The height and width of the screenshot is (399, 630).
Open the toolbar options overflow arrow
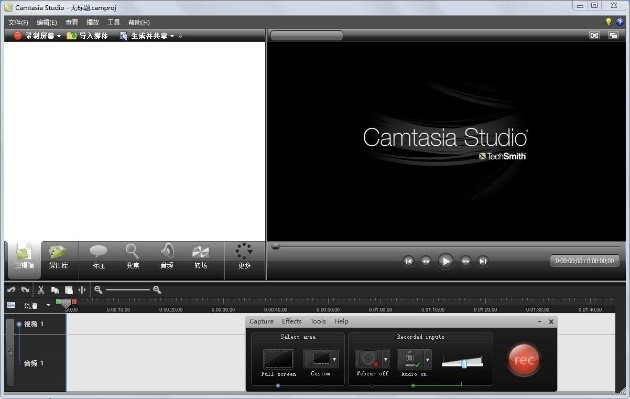[180, 37]
